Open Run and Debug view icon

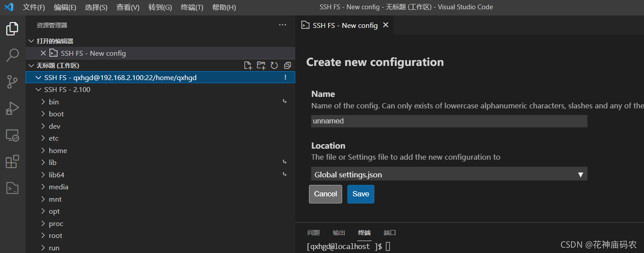[x=12, y=108]
